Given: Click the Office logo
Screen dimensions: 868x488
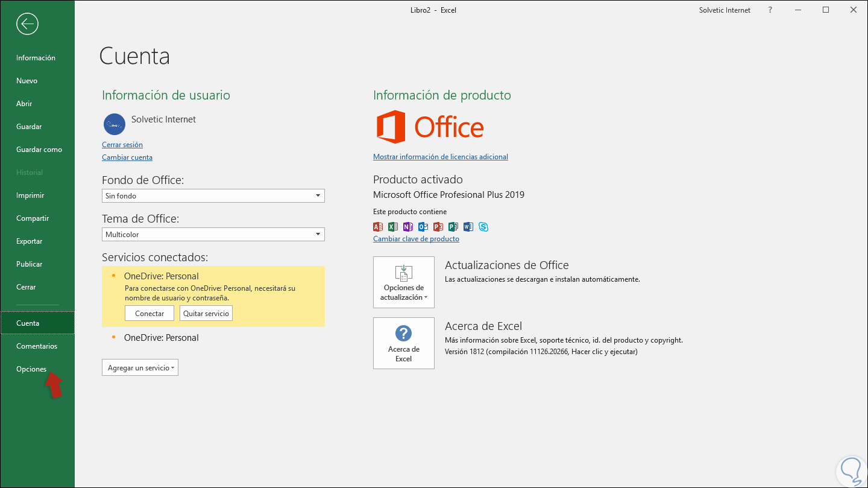Looking at the screenshot, I should point(430,127).
